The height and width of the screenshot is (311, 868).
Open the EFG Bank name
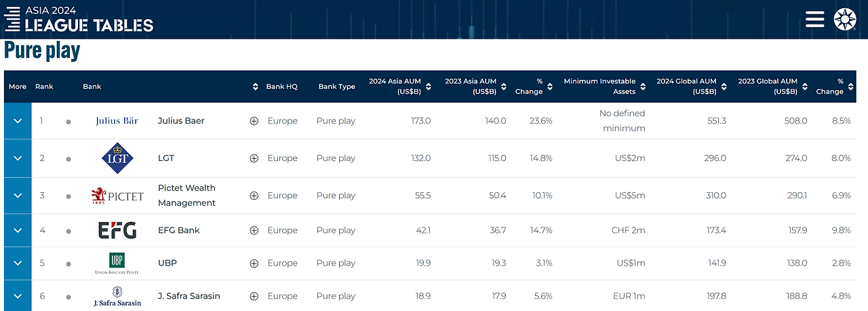coord(178,230)
